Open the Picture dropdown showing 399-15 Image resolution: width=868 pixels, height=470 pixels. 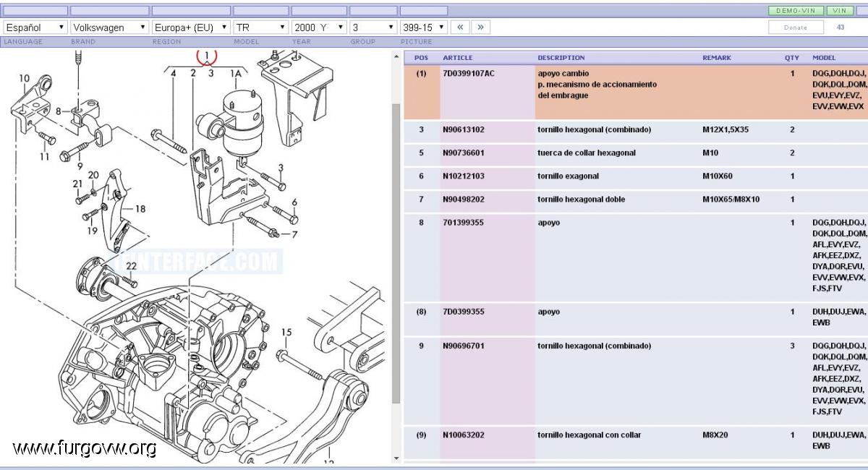pyautogui.click(x=424, y=27)
